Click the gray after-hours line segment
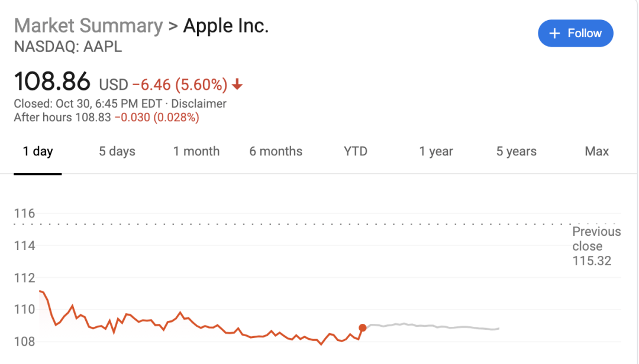The width and height of the screenshot is (639, 364). (433, 326)
